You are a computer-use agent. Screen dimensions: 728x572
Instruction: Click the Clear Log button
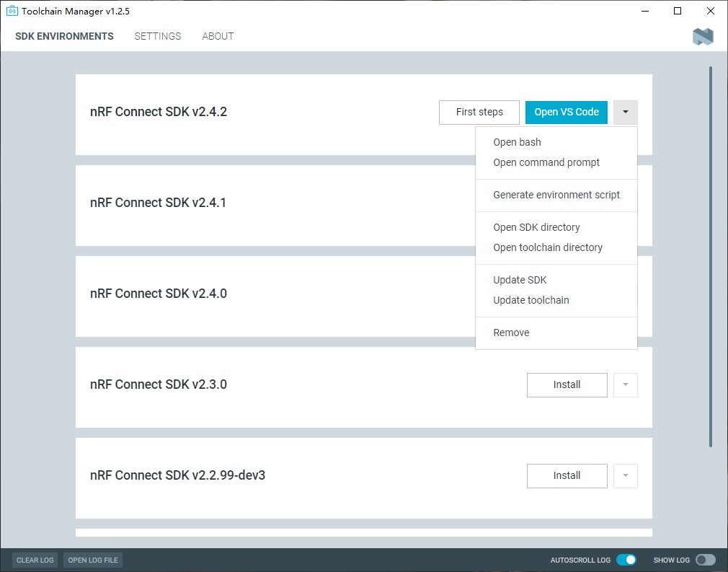point(35,560)
